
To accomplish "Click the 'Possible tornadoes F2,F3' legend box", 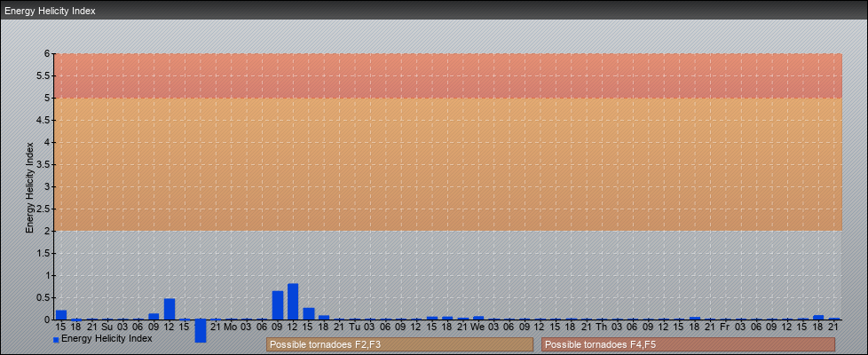I will pos(399,344).
